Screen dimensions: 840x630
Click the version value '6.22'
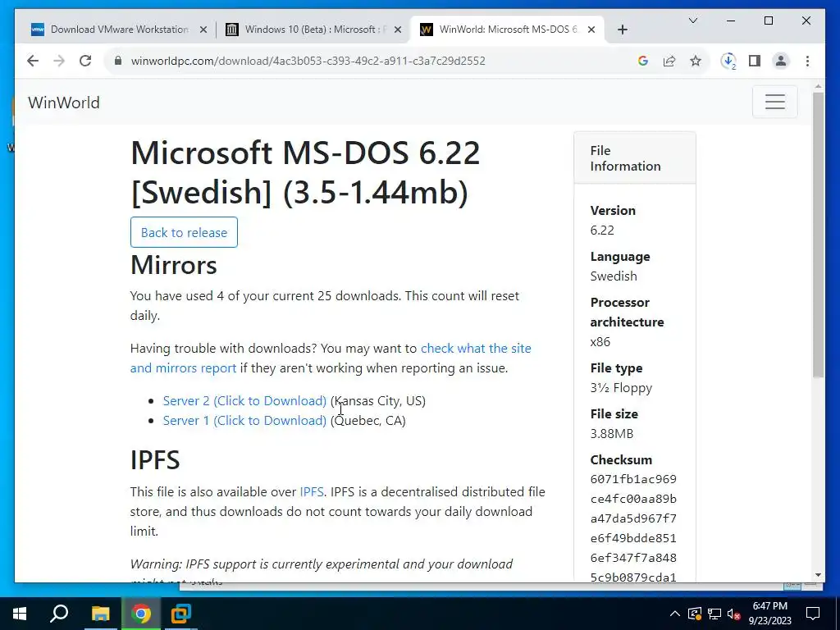(x=602, y=231)
